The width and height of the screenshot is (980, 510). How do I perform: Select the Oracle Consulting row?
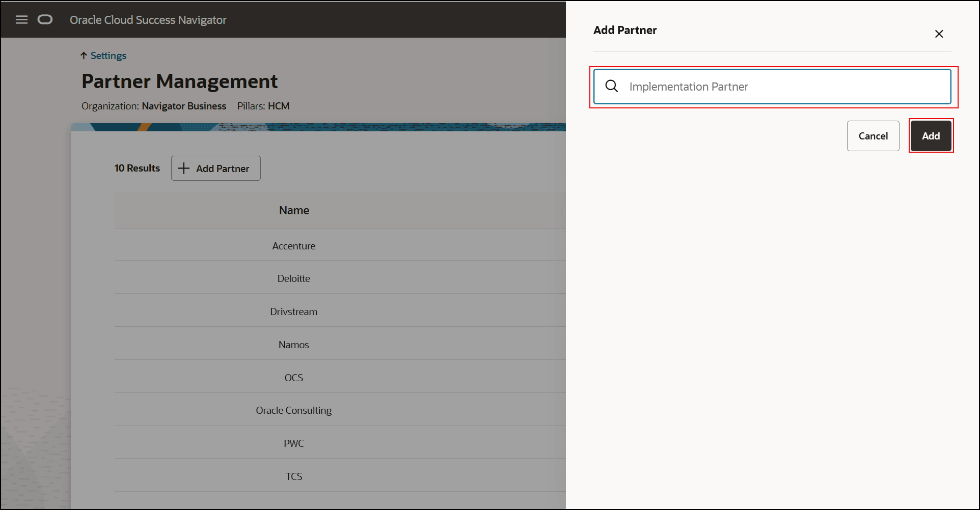click(x=340, y=410)
